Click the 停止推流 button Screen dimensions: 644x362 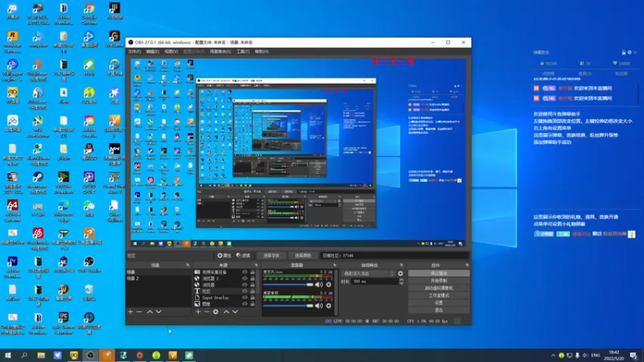pyautogui.click(x=439, y=274)
